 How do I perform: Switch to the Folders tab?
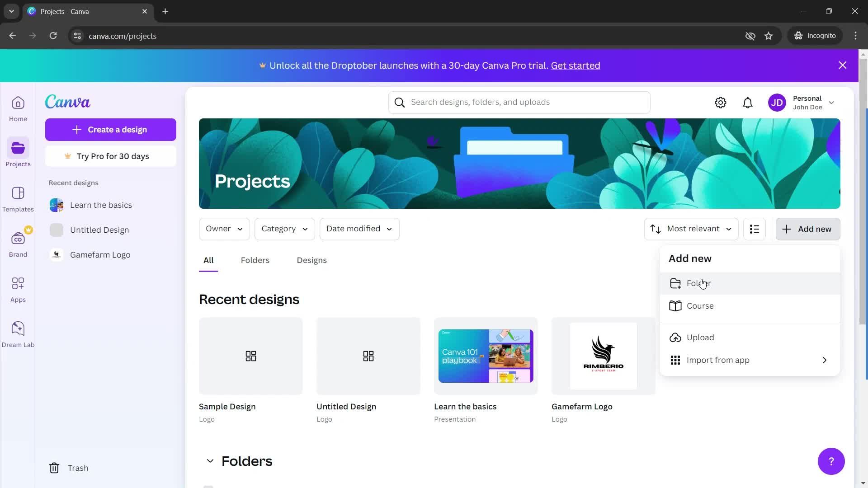point(255,260)
